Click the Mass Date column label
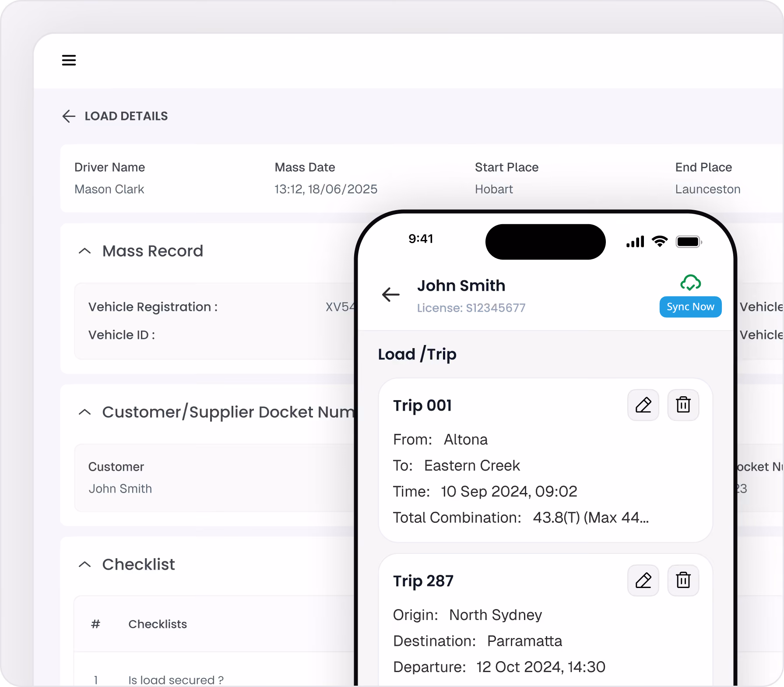The width and height of the screenshot is (784, 687). [x=305, y=167]
